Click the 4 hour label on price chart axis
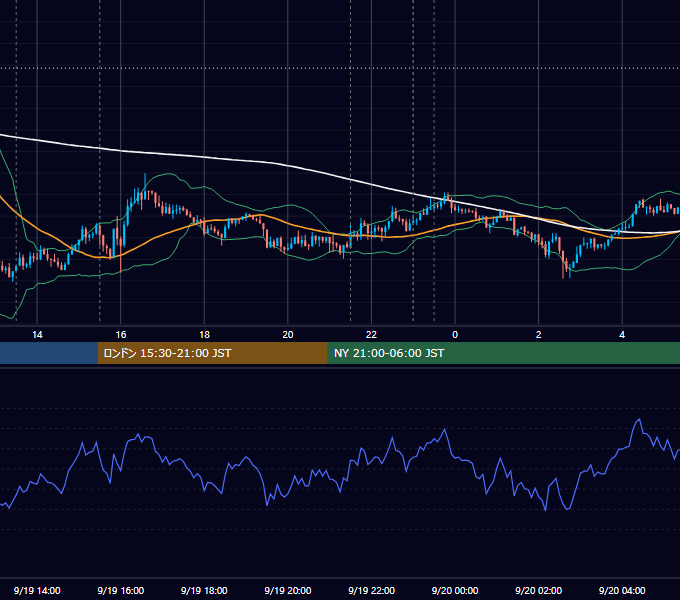Screen dimensions: 680x600 (x=622, y=335)
